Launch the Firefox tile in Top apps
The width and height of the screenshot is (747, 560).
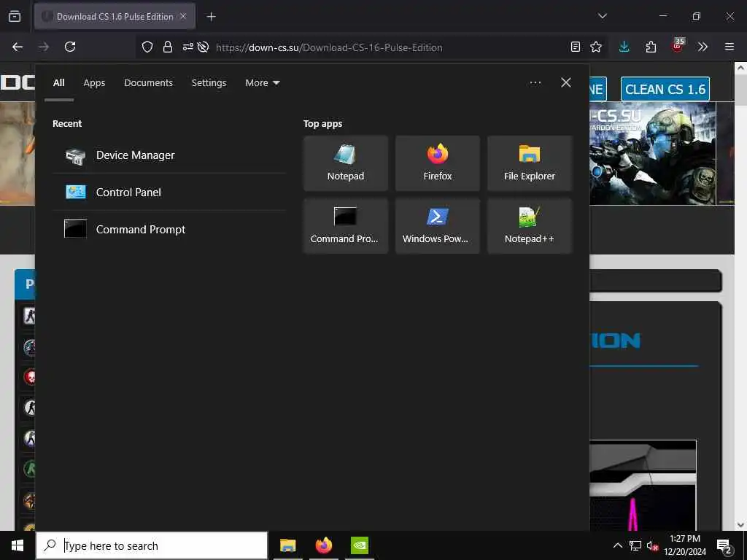(438, 163)
